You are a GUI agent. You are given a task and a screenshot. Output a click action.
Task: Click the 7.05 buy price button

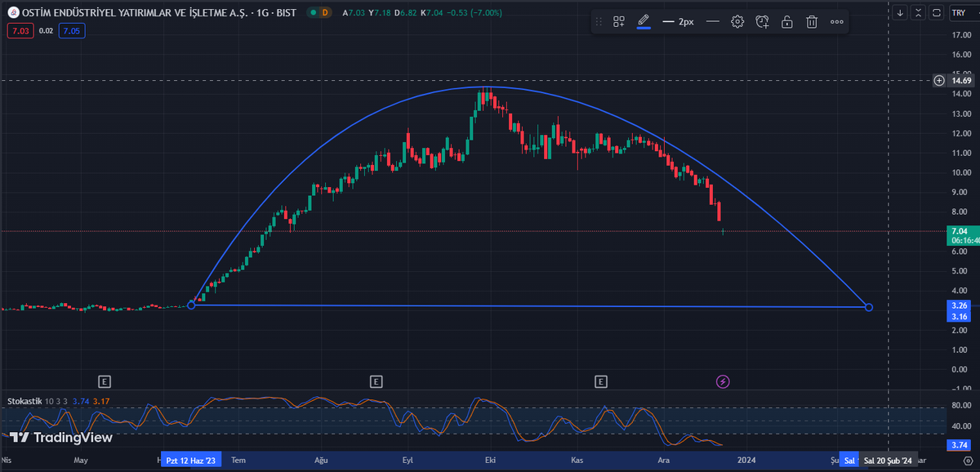[x=72, y=30]
